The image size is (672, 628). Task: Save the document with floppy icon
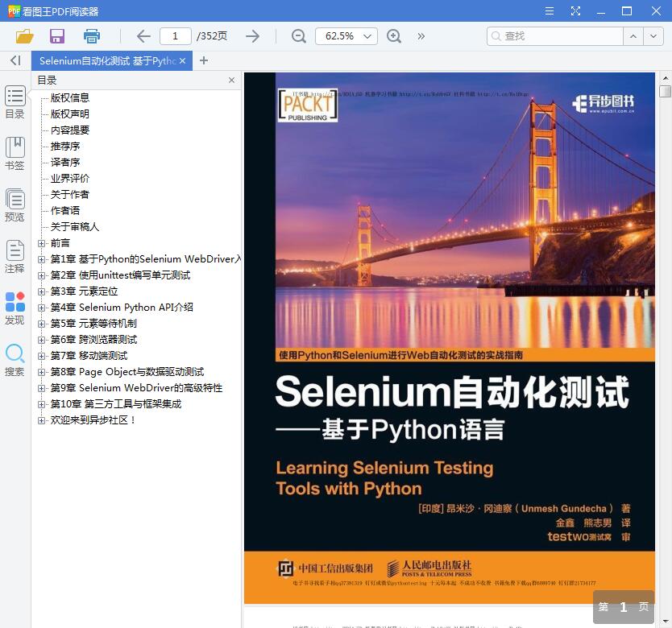point(57,36)
